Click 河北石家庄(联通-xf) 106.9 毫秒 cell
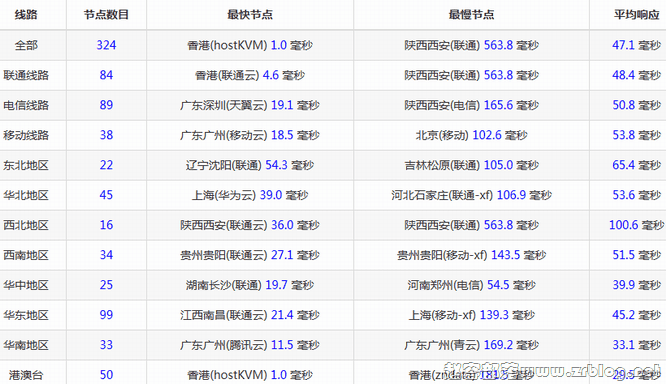The width and height of the screenshot is (666, 384). (471, 195)
